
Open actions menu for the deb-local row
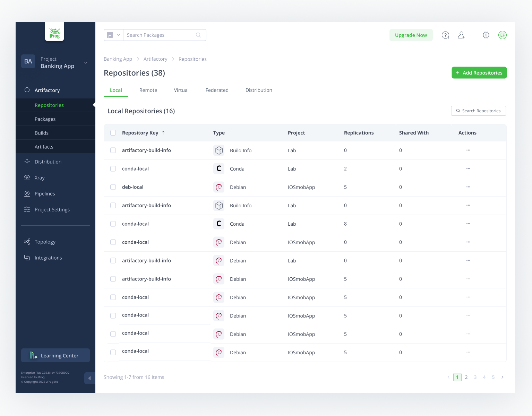click(468, 187)
